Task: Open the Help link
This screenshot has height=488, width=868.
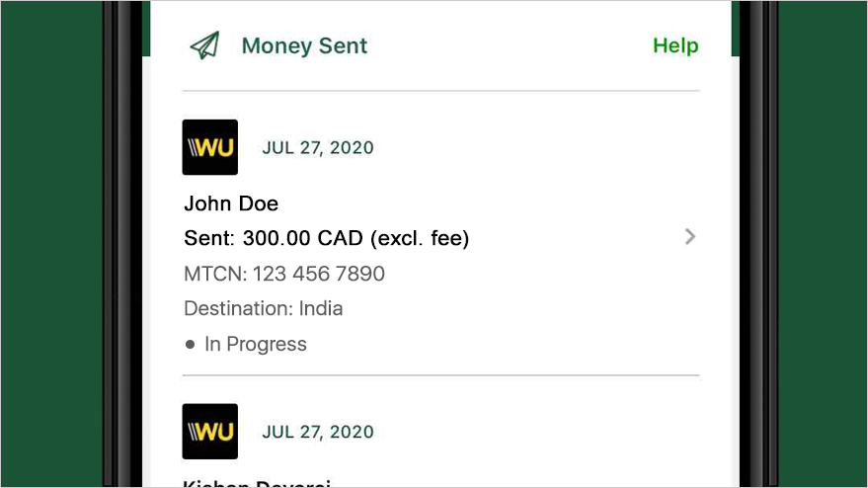Action: (675, 45)
